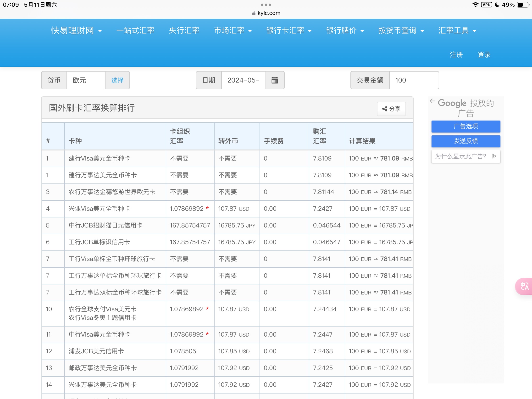Screen dimensions: 532x399
Task: Click the 广告选项 ad button
Action: (x=466, y=126)
